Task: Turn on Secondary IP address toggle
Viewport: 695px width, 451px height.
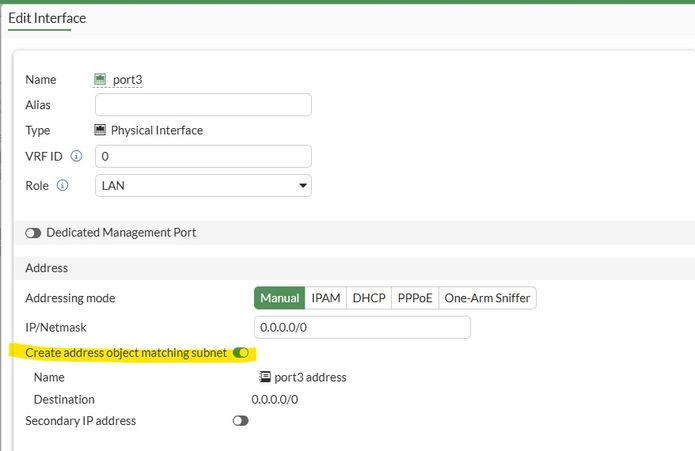Action: (x=240, y=421)
